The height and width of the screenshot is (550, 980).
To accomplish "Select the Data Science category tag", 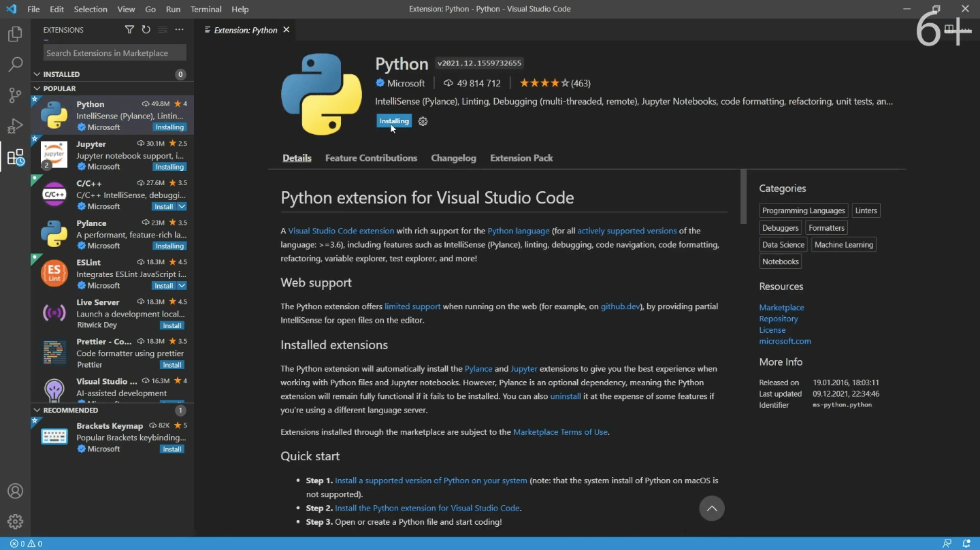I will pos(783,245).
